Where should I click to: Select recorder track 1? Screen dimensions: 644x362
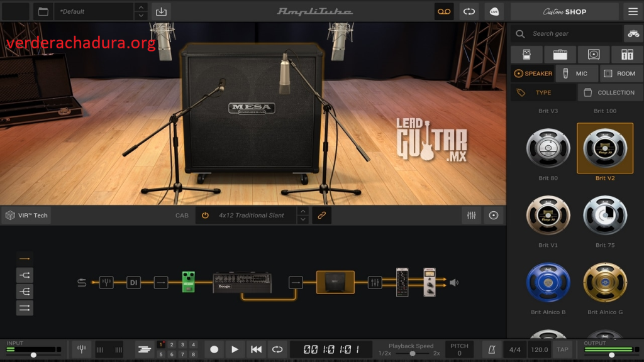pyautogui.click(x=161, y=345)
